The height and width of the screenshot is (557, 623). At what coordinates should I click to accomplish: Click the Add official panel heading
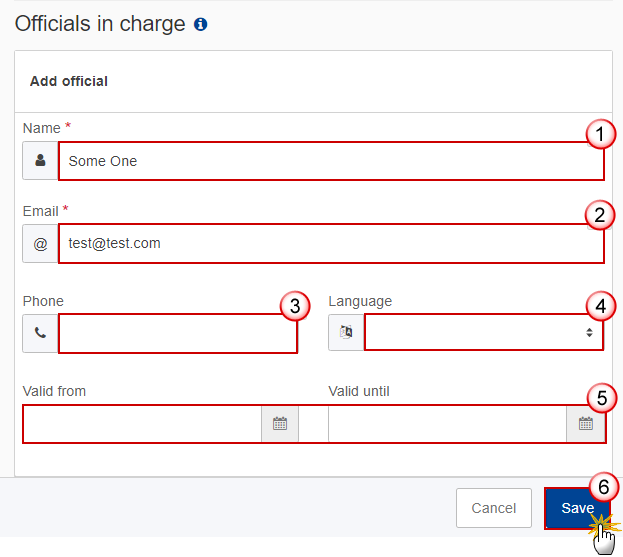click(69, 81)
